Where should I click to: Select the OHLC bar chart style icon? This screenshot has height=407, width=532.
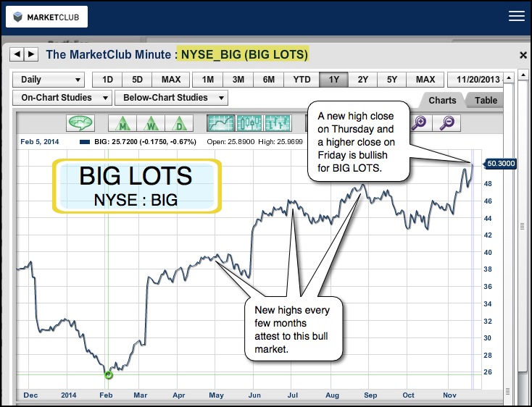point(277,123)
